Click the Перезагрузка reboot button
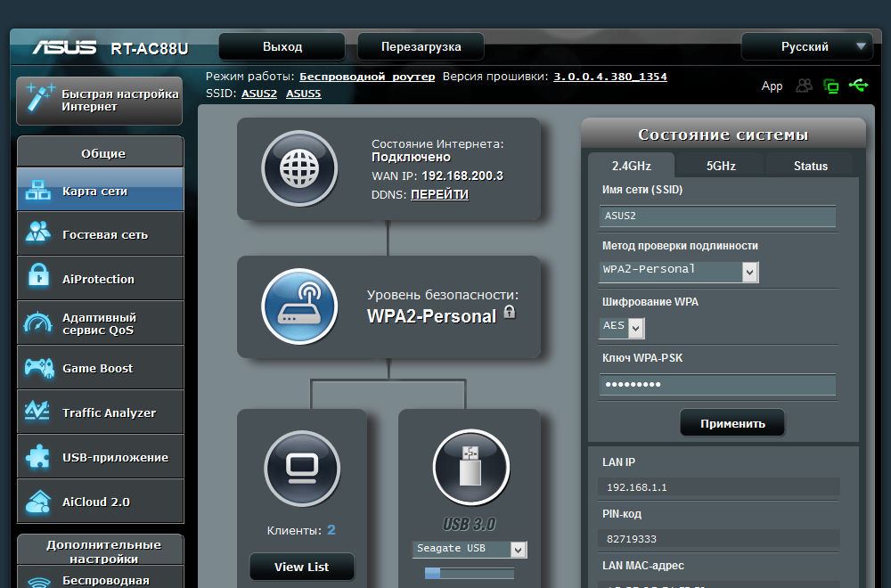This screenshot has width=891, height=588. pos(421,46)
